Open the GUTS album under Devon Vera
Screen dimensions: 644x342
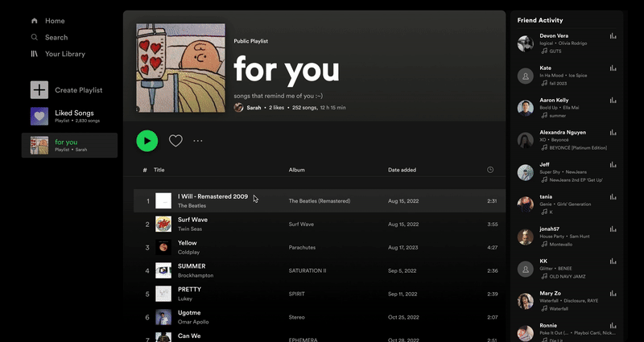555,52
